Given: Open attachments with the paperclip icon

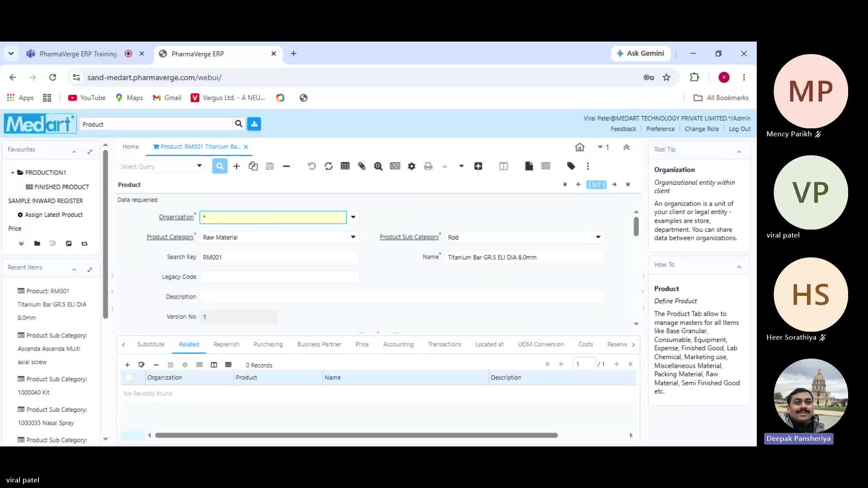Looking at the screenshot, I should click(362, 166).
